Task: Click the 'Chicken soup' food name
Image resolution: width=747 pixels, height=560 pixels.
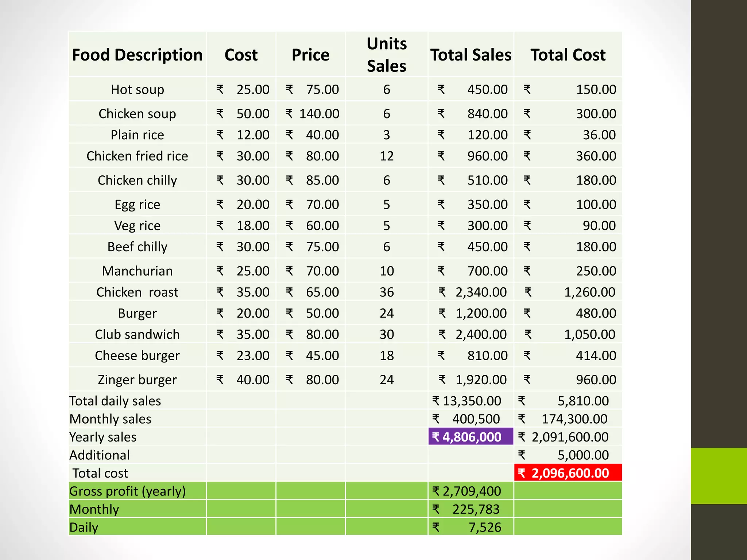Action: 138,114
